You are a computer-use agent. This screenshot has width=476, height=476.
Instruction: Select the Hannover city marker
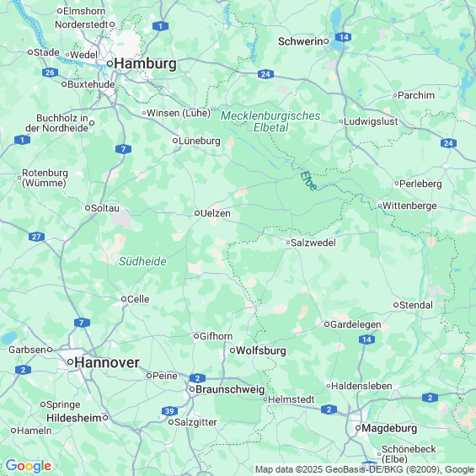pyautogui.click(x=70, y=362)
